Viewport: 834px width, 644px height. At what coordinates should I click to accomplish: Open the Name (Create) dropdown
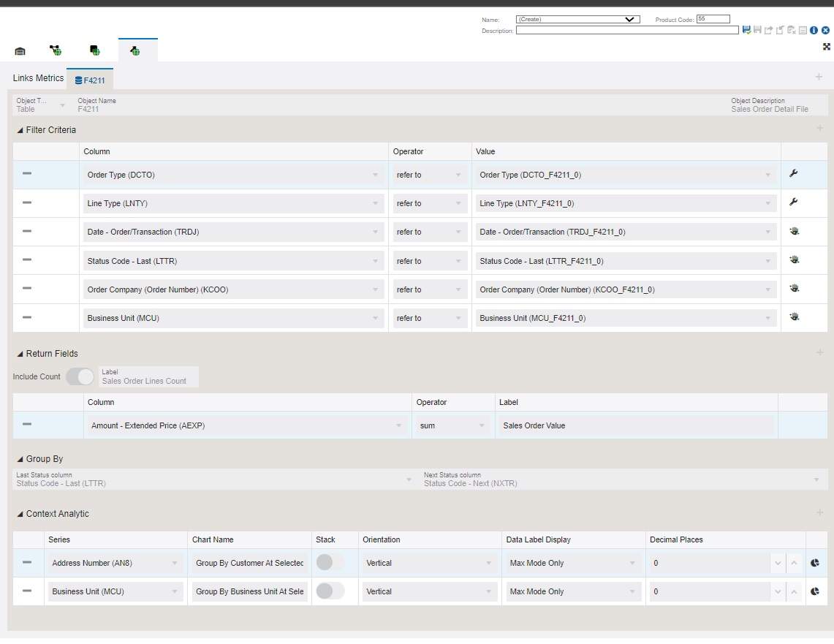(x=577, y=20)
